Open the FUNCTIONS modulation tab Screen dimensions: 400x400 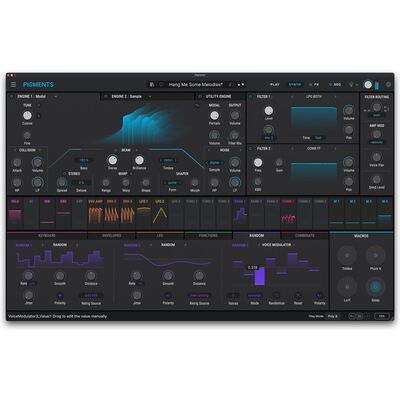point(208,236)
